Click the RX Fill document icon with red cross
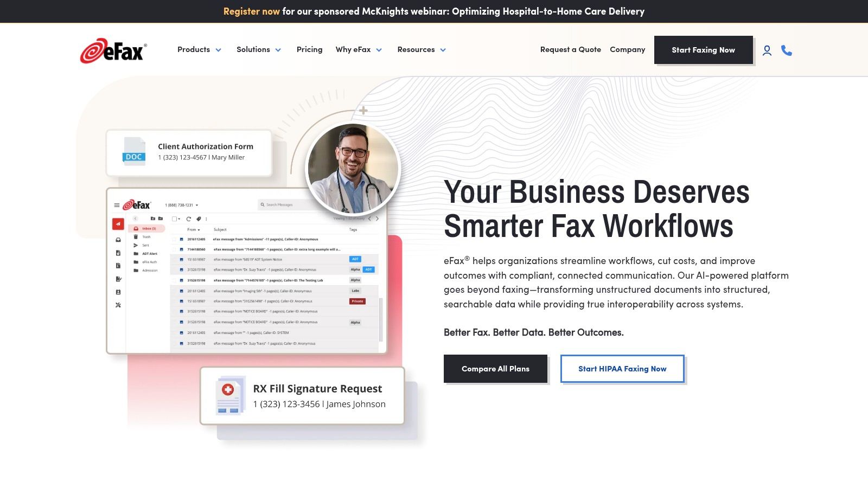 231,395
